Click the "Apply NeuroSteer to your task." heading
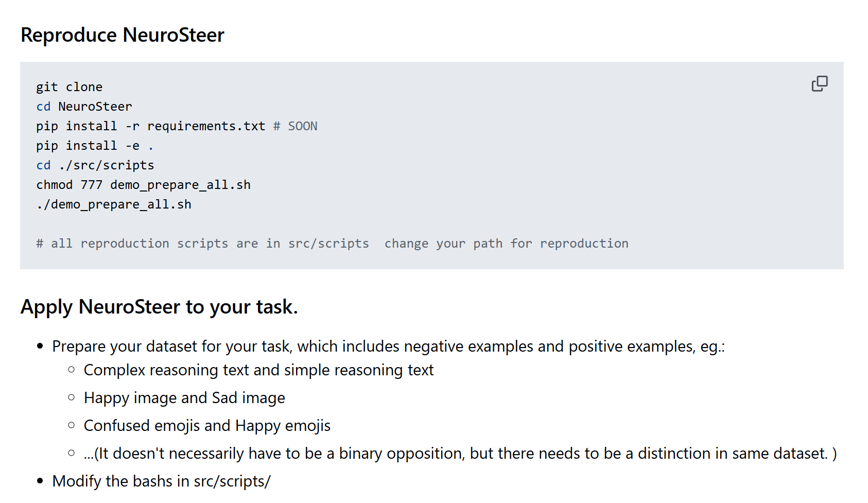 click(159, 307)
